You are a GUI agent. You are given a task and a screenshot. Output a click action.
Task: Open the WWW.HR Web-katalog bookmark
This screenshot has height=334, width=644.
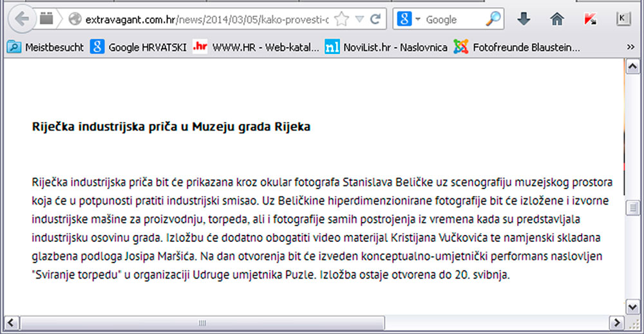[256, 47]
